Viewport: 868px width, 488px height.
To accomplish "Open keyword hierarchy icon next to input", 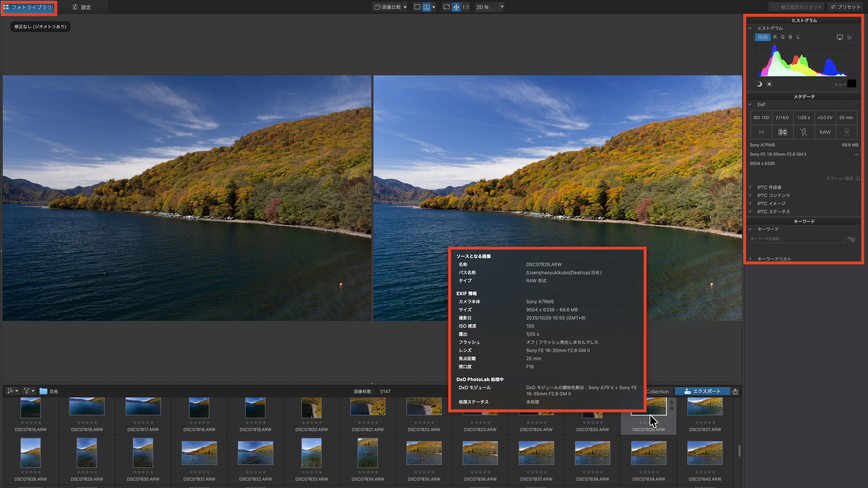I will pyautogui.click(x=851, y=240).
